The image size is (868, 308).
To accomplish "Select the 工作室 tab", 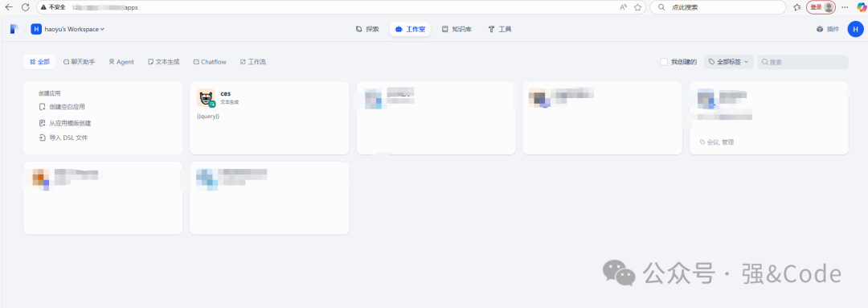I will [410, 29].
